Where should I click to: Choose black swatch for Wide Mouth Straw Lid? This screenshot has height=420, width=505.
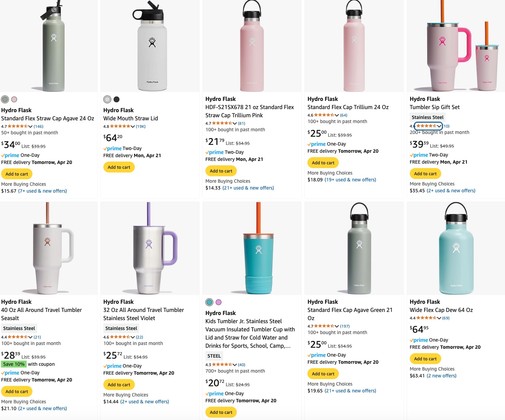click(x=117, y=100)
